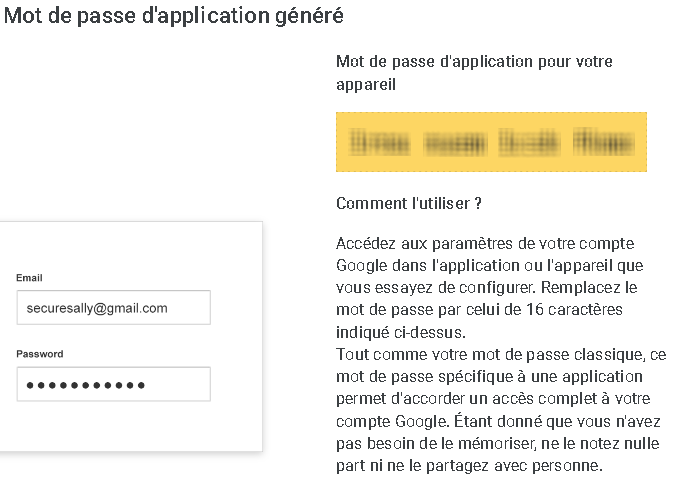Click "Mot de passe d'application pour votre appareil" heading
Viewport: 677px width, 498px height.
click(474, 73)
